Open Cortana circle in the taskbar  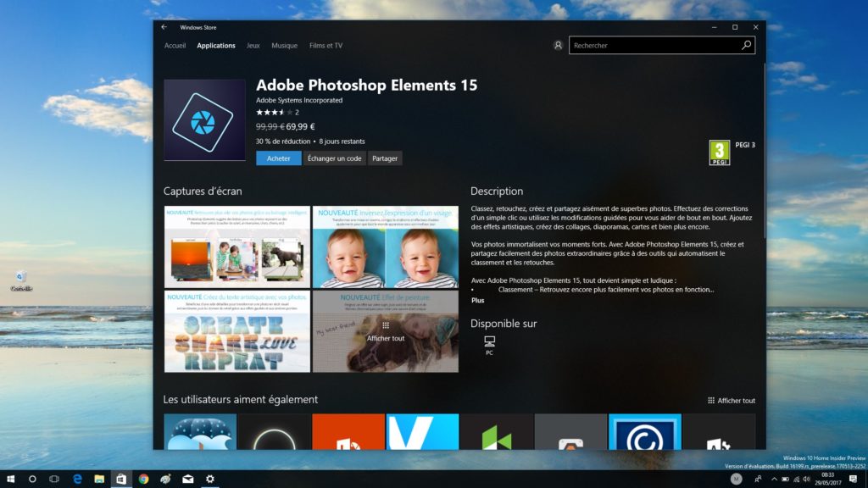[32, 480]
